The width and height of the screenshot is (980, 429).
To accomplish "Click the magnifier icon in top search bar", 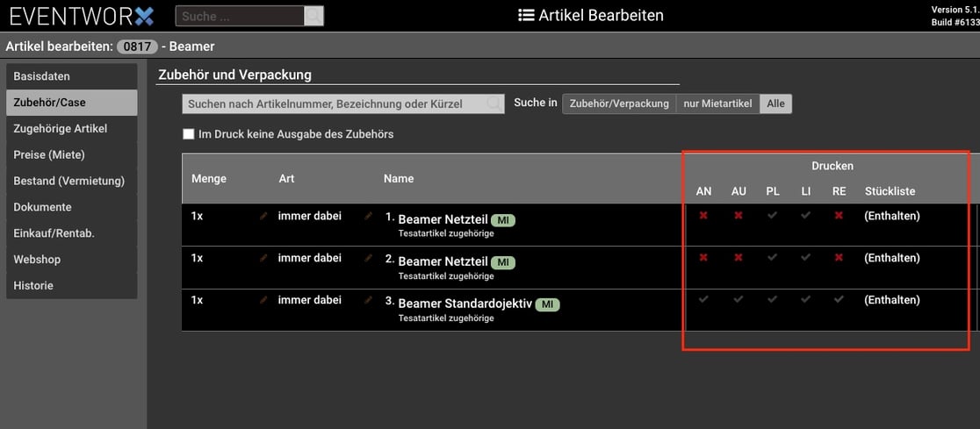I will click(x=313, y=16).
